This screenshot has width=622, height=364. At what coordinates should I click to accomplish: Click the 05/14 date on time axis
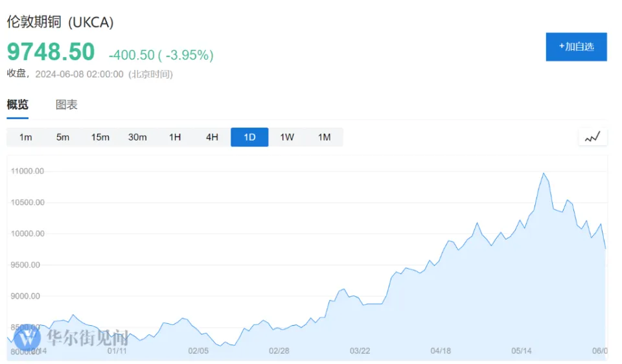pos(522,350)
